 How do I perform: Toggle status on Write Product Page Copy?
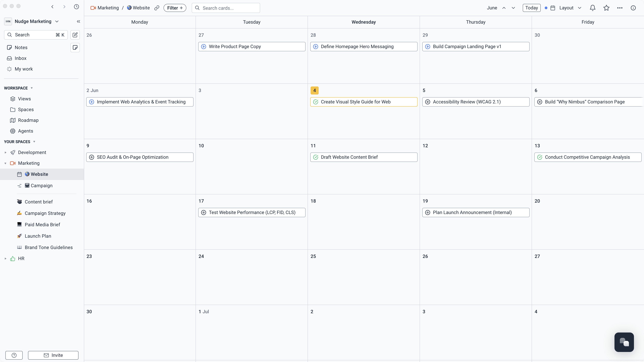pyautogui.click(x=204, y=47)
